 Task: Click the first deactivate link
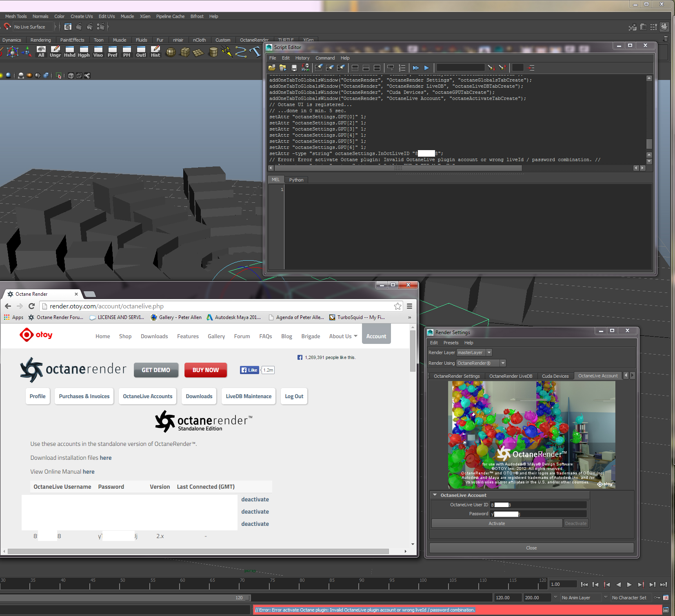pyautogui.click(x=255, y=499)
